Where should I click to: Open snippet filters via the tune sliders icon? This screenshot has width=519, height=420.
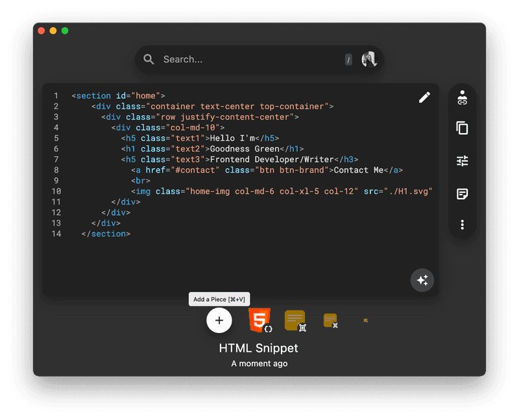click(x=462, y=160)
